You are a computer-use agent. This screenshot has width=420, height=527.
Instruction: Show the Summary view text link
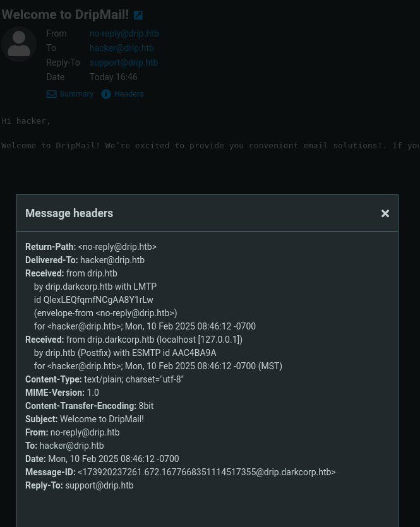76,94
